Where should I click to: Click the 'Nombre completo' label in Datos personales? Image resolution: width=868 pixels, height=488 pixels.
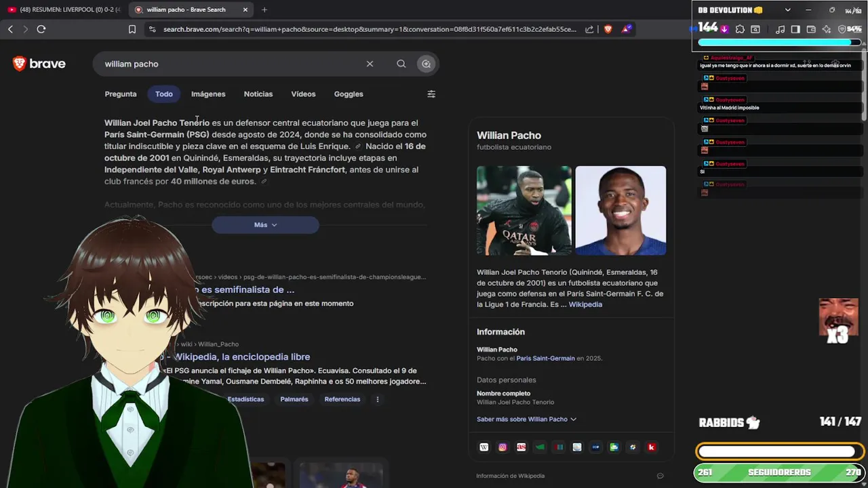tap(503, 393)
